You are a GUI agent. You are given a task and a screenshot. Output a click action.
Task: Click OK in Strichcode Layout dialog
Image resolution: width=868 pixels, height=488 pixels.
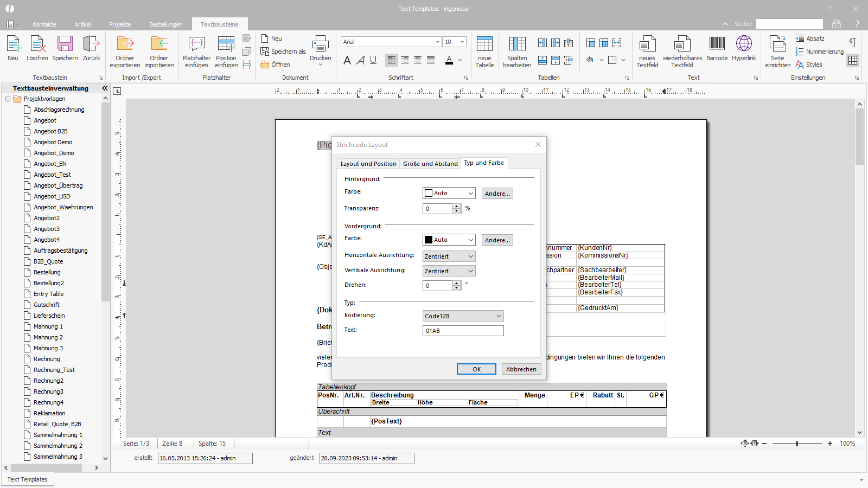click(476, 369)
